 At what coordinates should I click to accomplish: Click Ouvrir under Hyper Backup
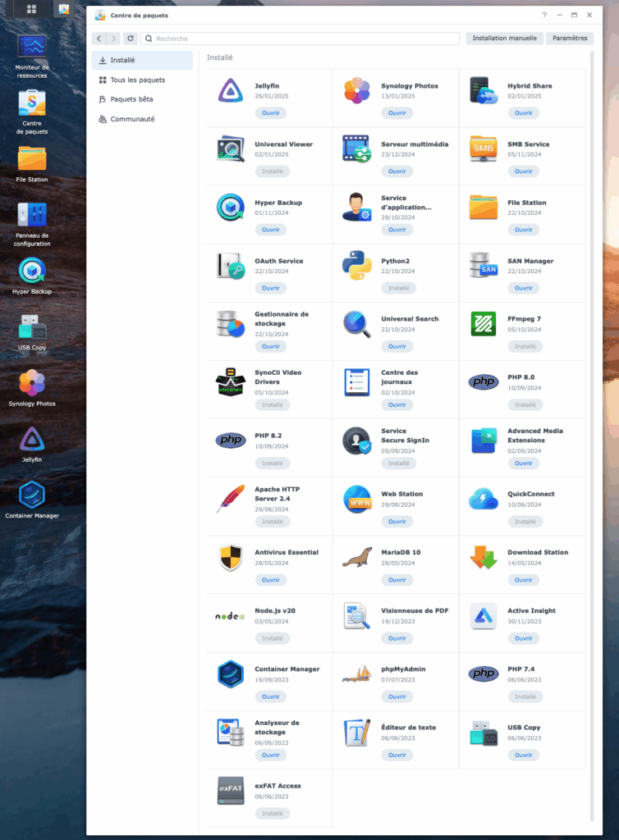point(271,230)
